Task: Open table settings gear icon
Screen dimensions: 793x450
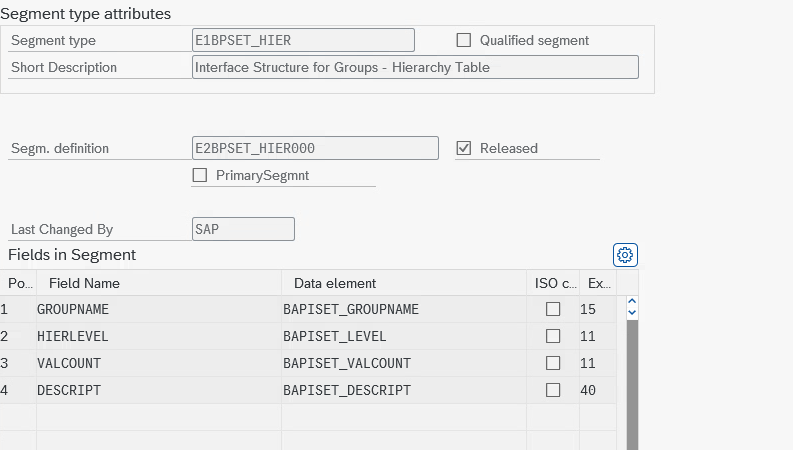Action: click(x=625, y=255)
